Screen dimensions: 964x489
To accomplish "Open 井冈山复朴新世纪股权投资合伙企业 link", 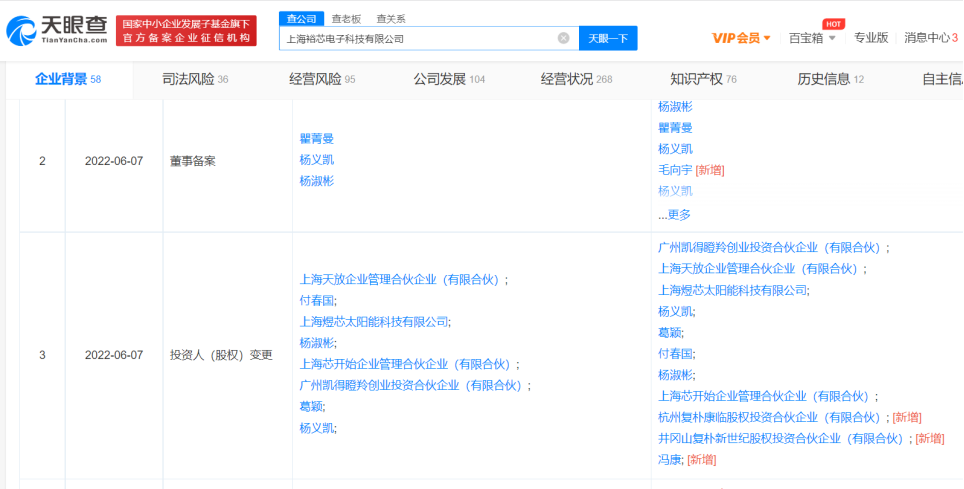I will (x=781, y=439).
